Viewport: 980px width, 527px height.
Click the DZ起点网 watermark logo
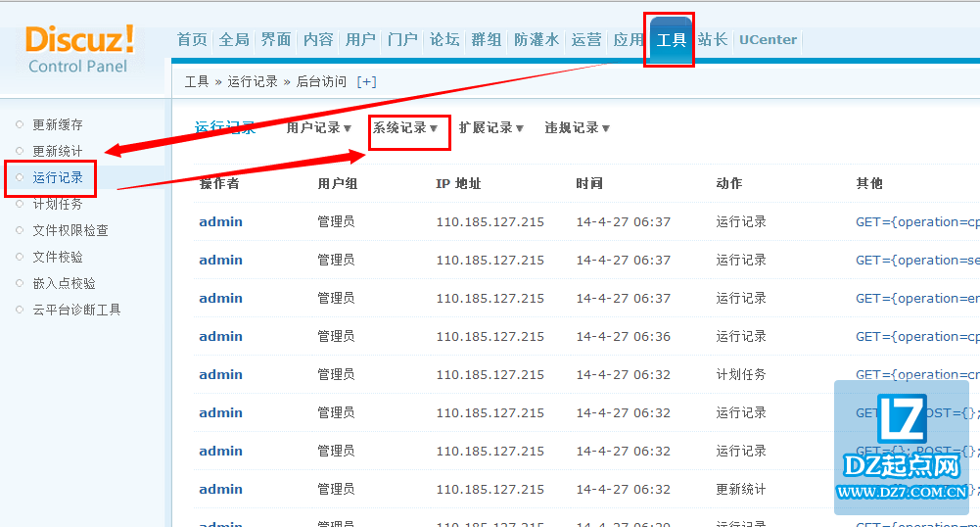point(901,446)
